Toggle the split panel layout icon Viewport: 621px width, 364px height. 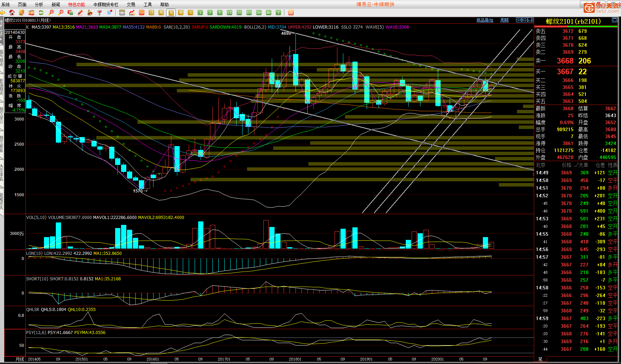point(530,20)
